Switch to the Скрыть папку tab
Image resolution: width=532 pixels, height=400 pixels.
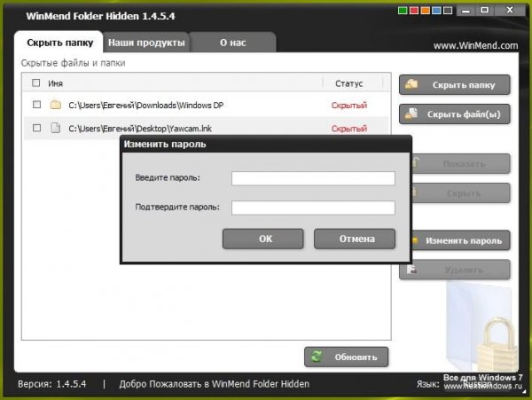click(x=59, y=43)
